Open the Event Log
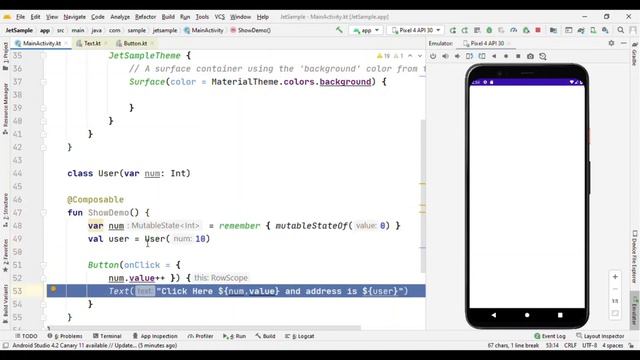The height and width of the screenshot is (360, 640). (x=550, y=336)
